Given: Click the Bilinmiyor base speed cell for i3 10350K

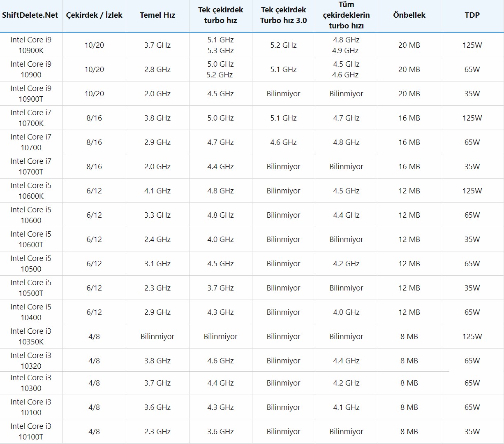Looking at the screenshot, I should pos(157,337).
